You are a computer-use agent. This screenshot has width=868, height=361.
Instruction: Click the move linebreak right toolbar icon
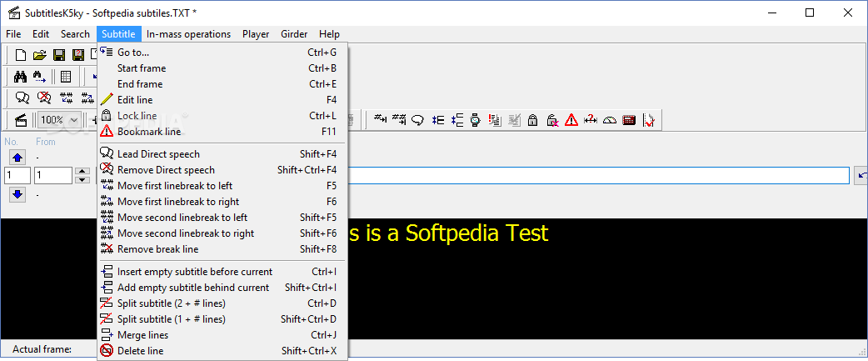pos(87,98)
